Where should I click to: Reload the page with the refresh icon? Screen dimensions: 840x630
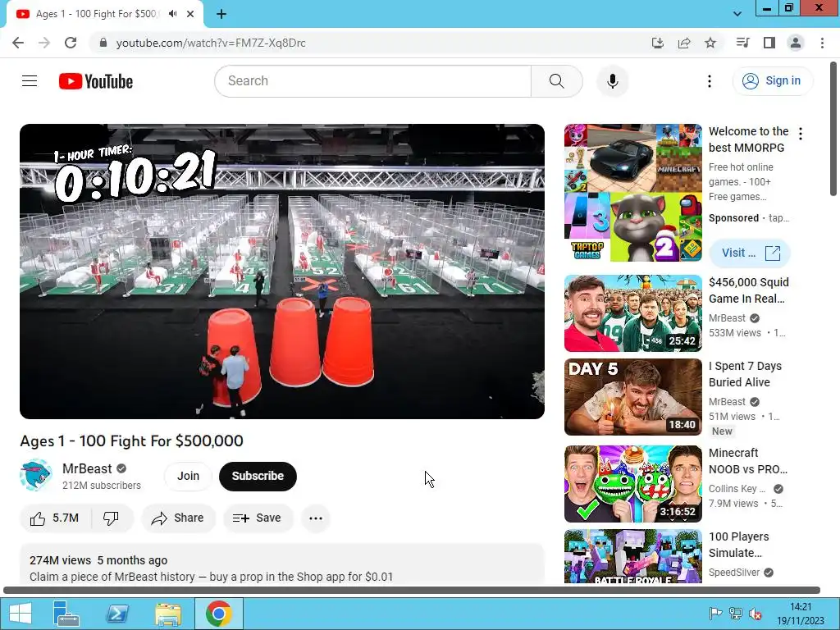coord(71,43)
